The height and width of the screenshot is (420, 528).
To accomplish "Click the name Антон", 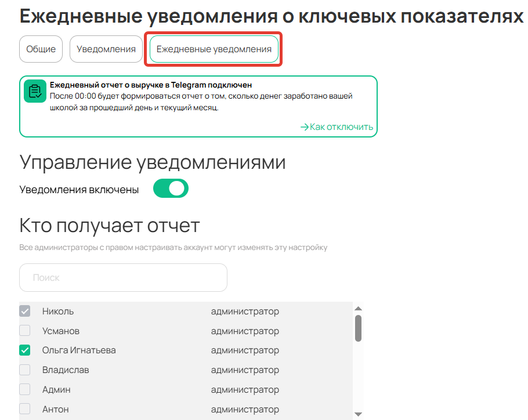I will (56, 409).
